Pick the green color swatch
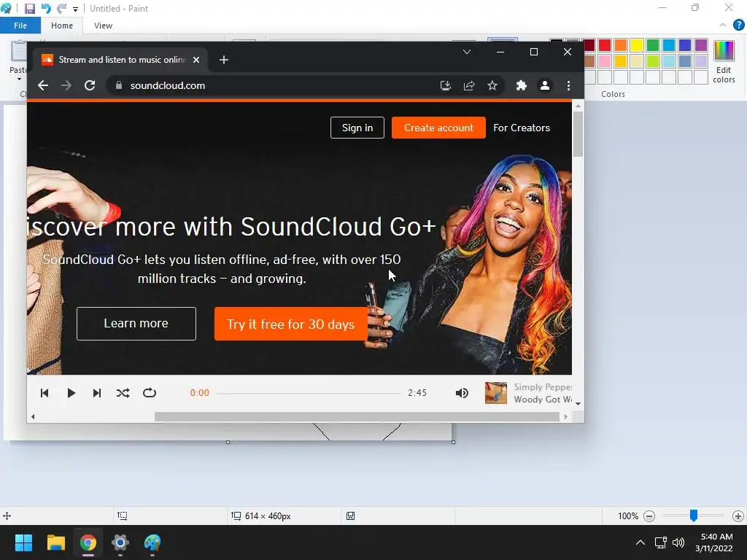 click(x=653, y=44)
